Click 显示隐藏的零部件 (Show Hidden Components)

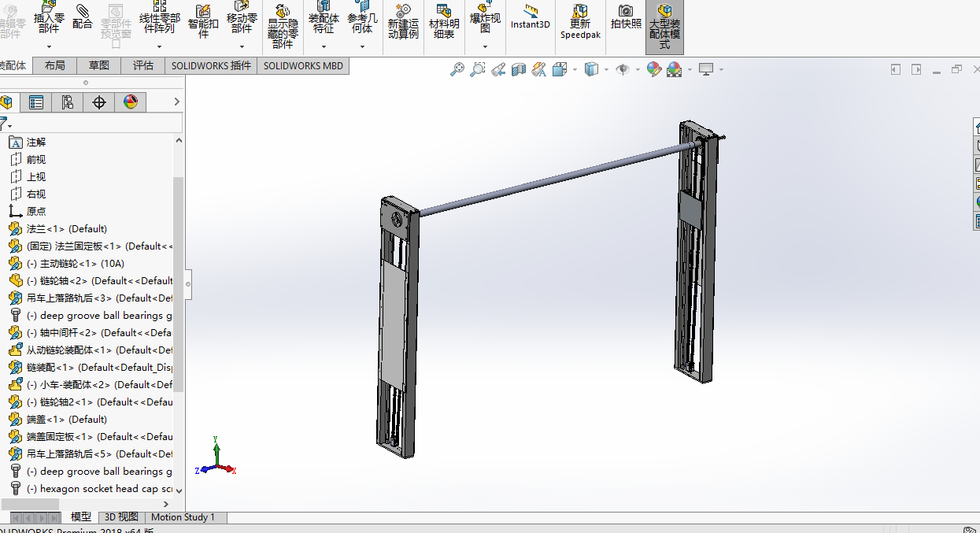tap(283, 25)
